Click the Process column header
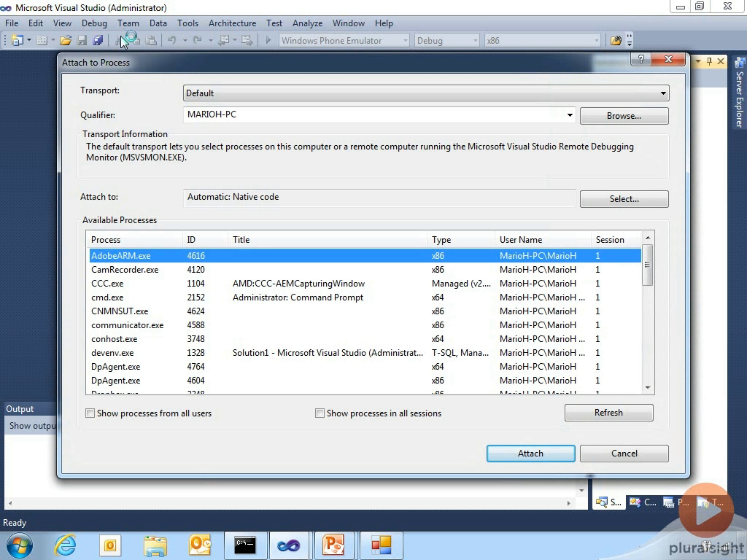This screenshot has width=747, height=560. (134, 239)
